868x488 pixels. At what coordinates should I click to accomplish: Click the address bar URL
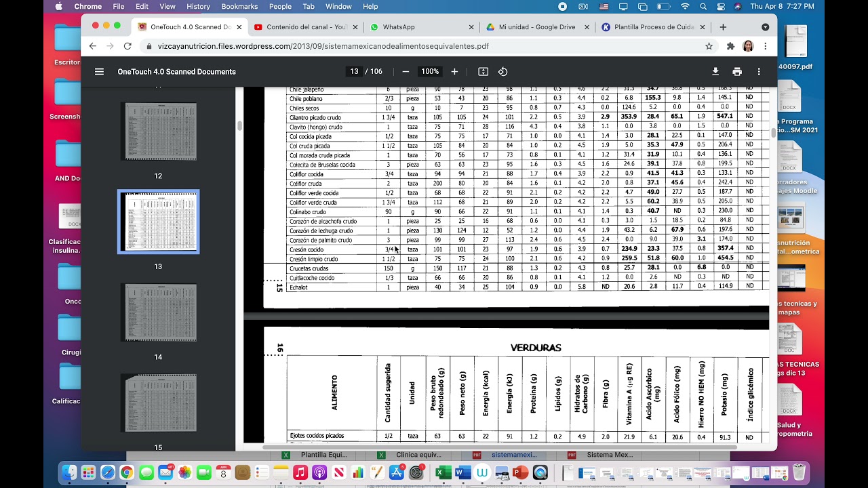point(323,46)
